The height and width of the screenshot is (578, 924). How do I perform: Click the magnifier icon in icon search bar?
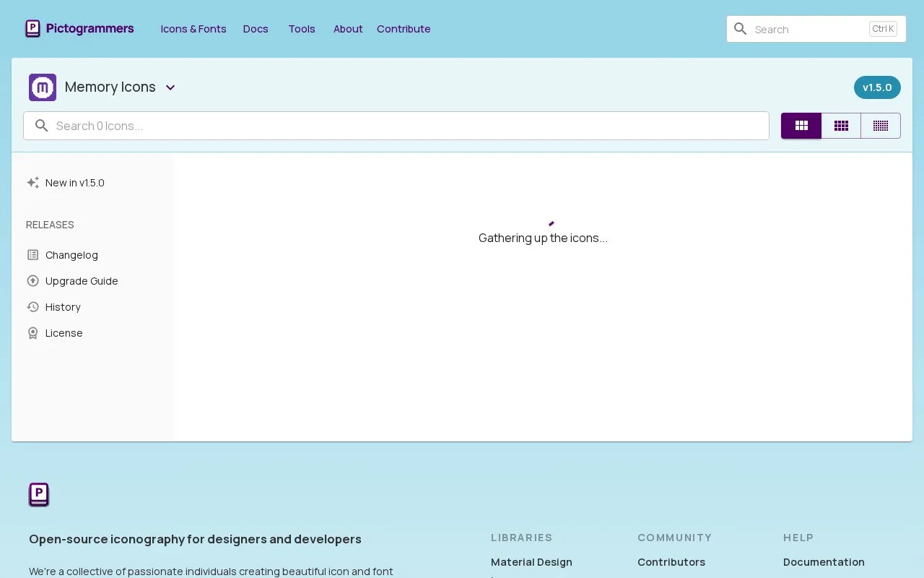tap(42, 126)
